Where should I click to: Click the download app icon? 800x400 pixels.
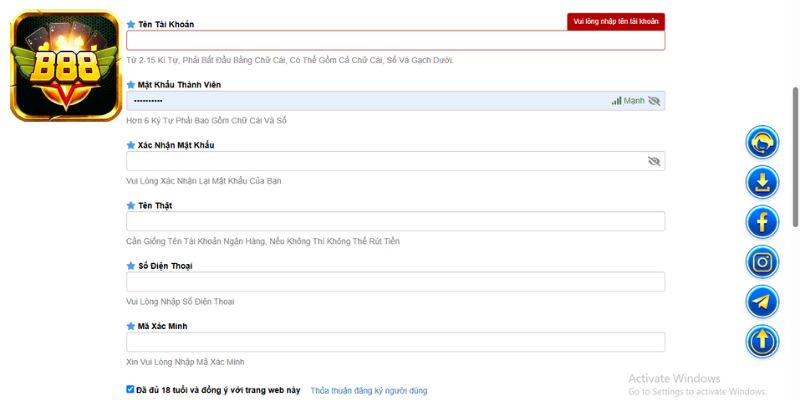pos(762,182)
